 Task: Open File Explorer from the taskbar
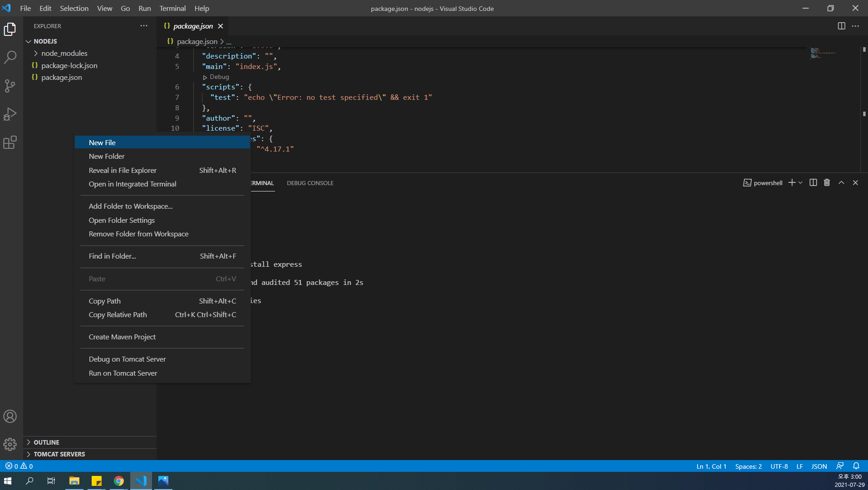click(74, 481)
